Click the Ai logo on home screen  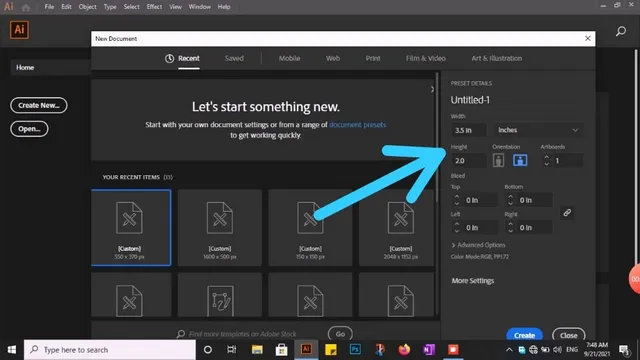click(x=19, y=29)
